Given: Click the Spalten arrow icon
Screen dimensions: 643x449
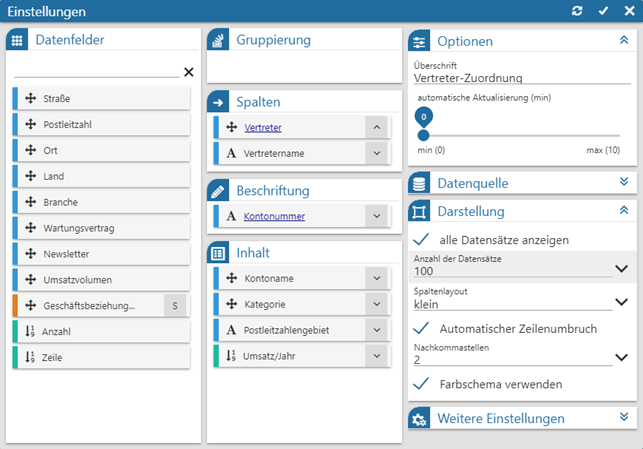Looking at the screenshot, I should pos(219,103).
